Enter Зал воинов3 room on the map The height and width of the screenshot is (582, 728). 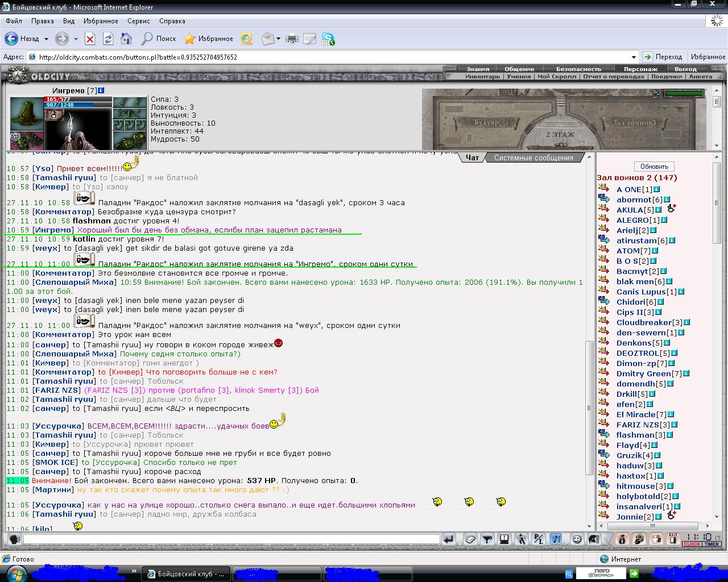click(634, 122)
